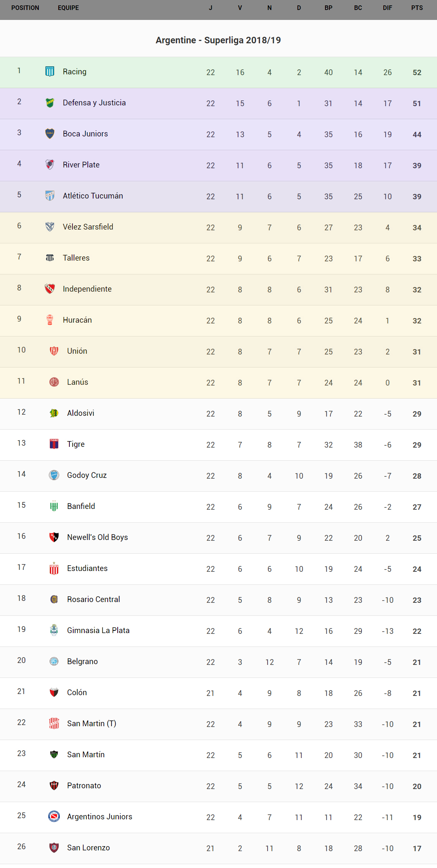This screenshot has width=437, height=868.
Task: Click the Tigre crest icon
Action: pyautogui.click(x=54, y=444)
